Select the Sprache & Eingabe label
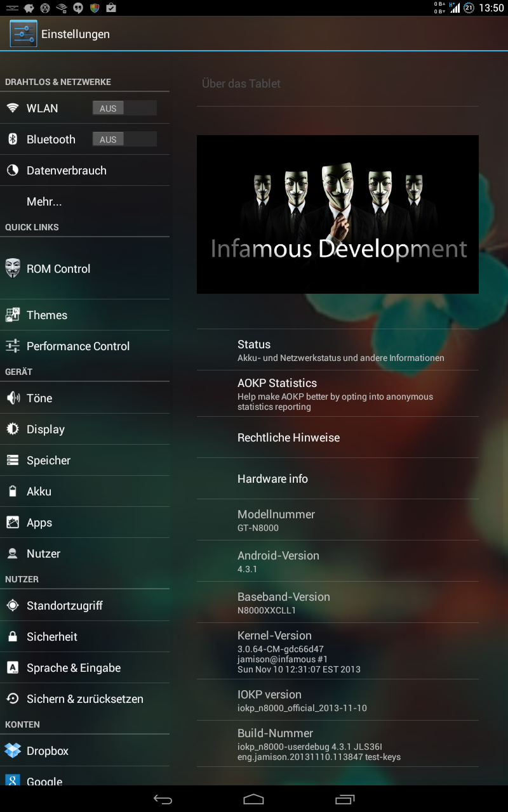 click(74, 668)
